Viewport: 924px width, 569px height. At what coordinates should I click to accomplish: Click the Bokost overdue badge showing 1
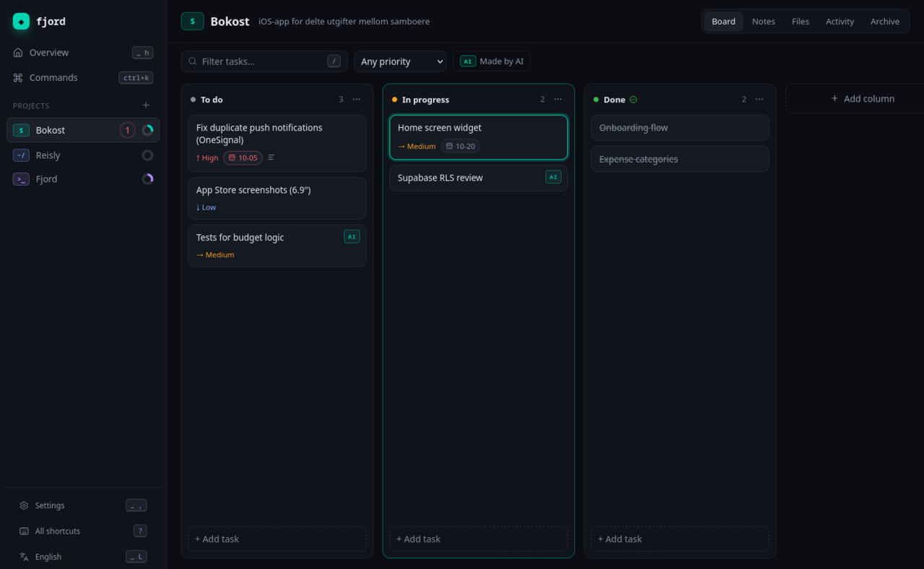tap(128, 130)
